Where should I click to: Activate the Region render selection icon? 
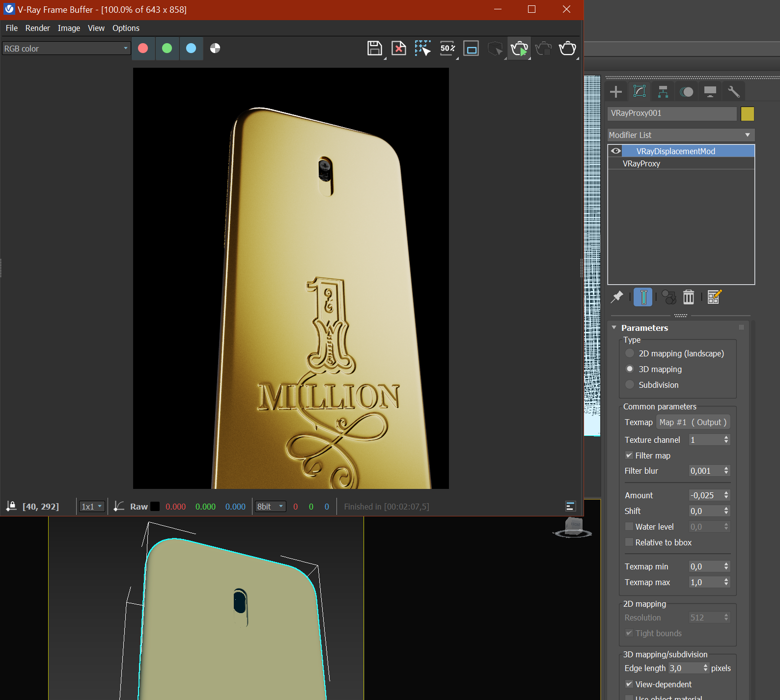pos(422,48)
